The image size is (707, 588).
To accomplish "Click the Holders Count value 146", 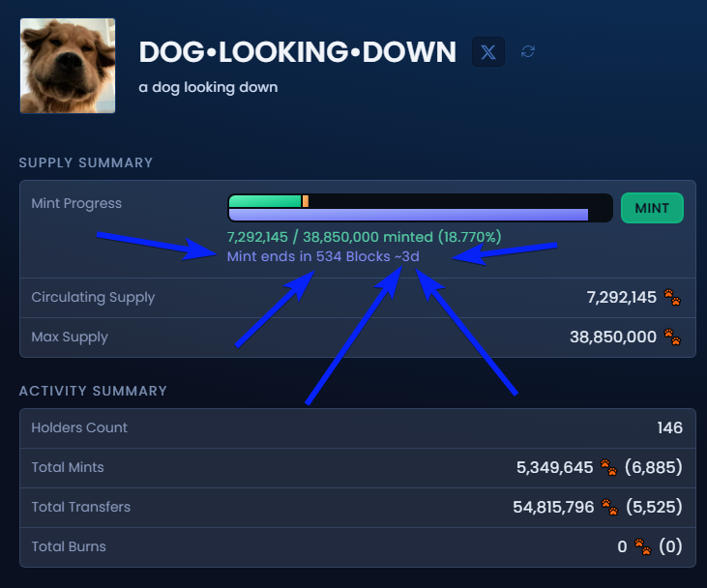I will click(669, 427).
